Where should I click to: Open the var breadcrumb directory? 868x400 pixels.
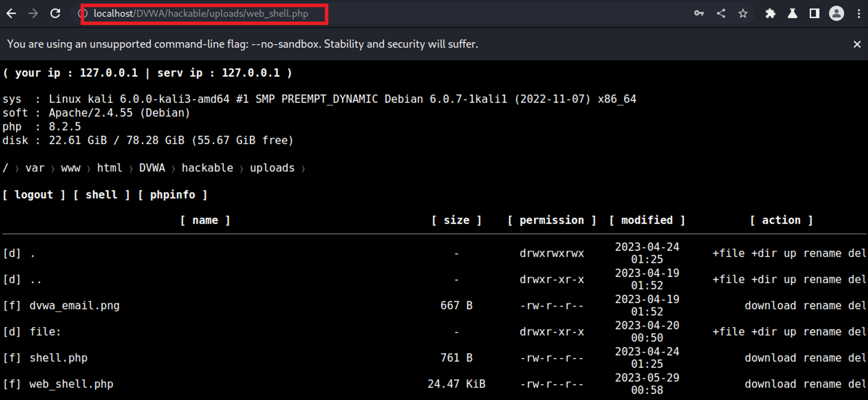pos(35,168)
